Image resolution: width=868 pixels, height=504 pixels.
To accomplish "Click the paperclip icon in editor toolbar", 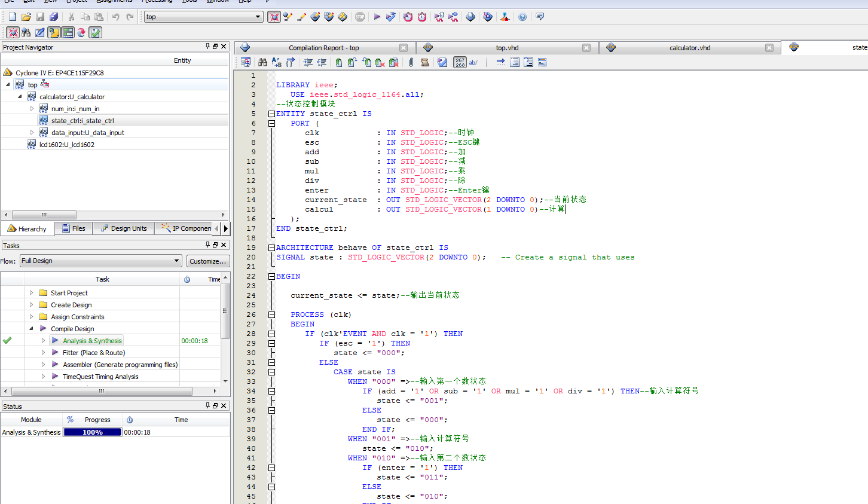I will (411, 62).
